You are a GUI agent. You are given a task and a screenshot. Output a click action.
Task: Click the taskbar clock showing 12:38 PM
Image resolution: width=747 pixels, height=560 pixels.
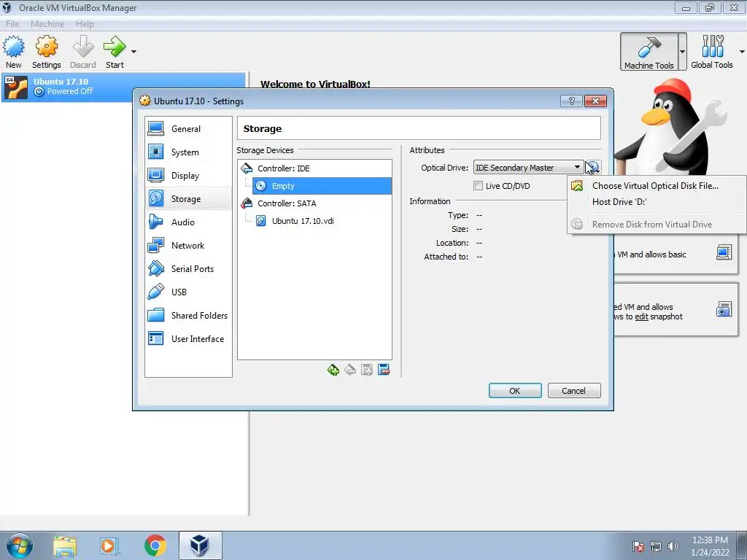point(710,545)
